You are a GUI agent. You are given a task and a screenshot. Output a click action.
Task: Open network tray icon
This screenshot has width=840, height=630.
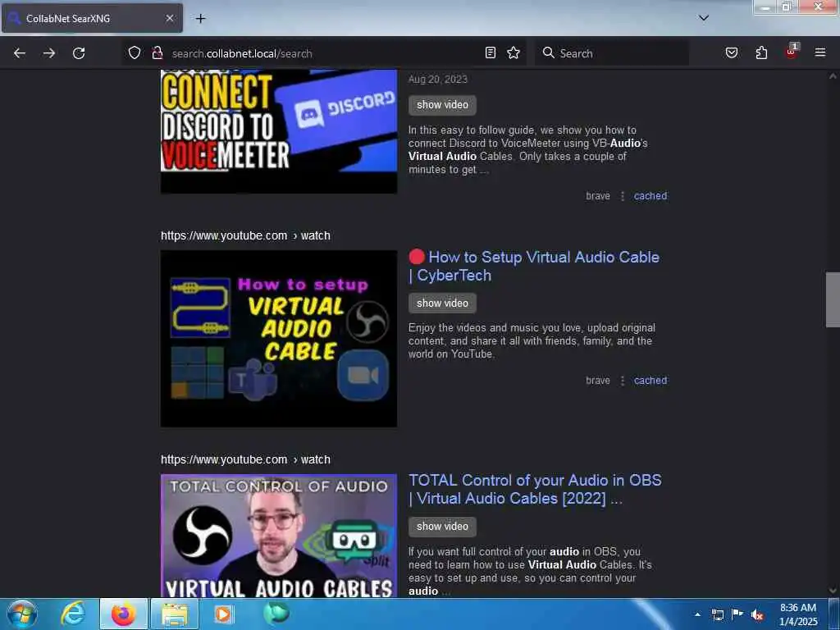coord(717,614)
